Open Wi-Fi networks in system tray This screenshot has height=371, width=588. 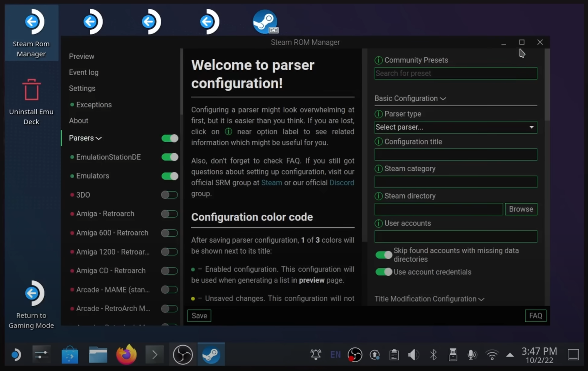492,354
